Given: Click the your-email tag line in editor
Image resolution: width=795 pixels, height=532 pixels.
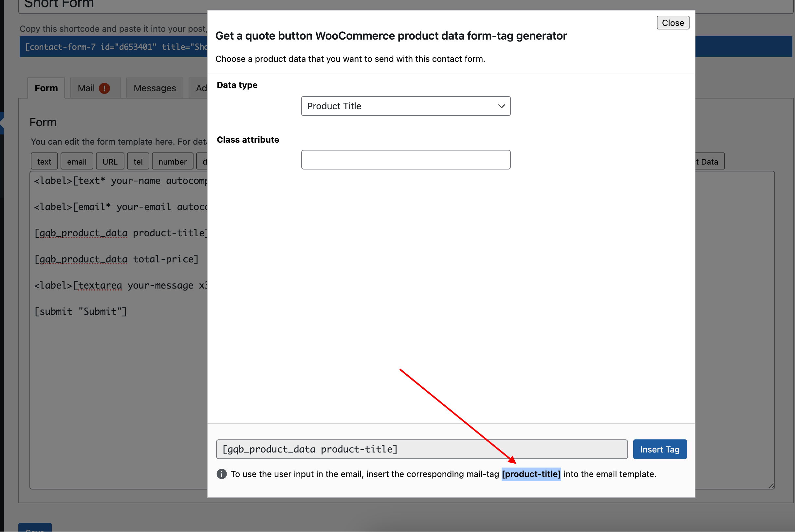Looking at the screenshot, I should tap(120, 207).
